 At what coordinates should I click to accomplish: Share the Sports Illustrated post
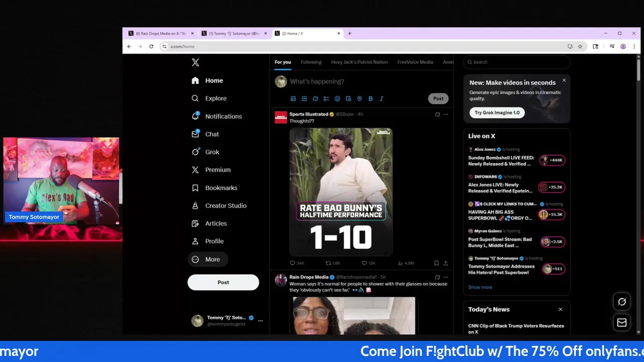[446, 263]
